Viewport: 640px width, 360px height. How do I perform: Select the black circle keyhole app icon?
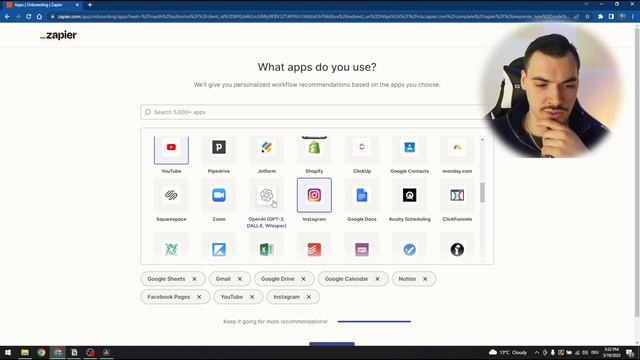click(457, 249)
